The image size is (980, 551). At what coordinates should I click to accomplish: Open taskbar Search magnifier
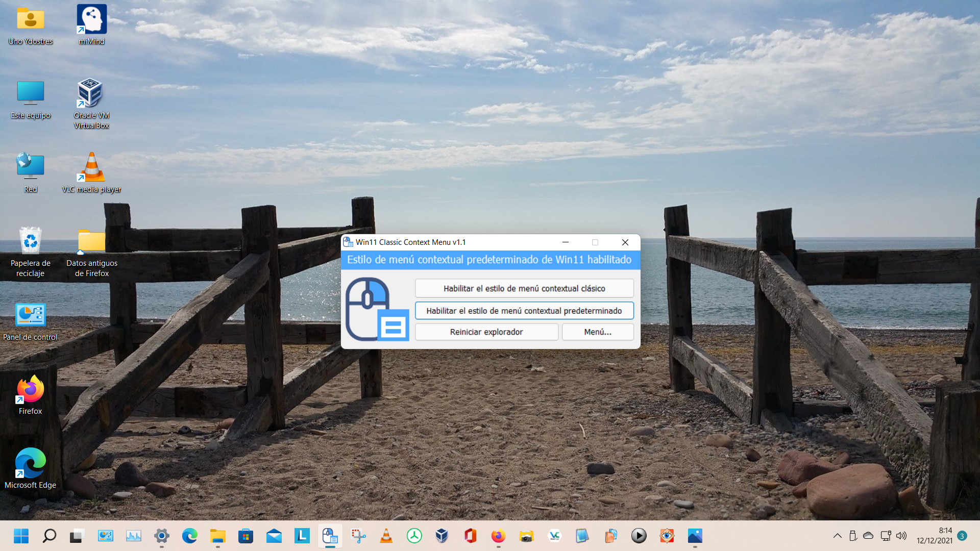50,536
